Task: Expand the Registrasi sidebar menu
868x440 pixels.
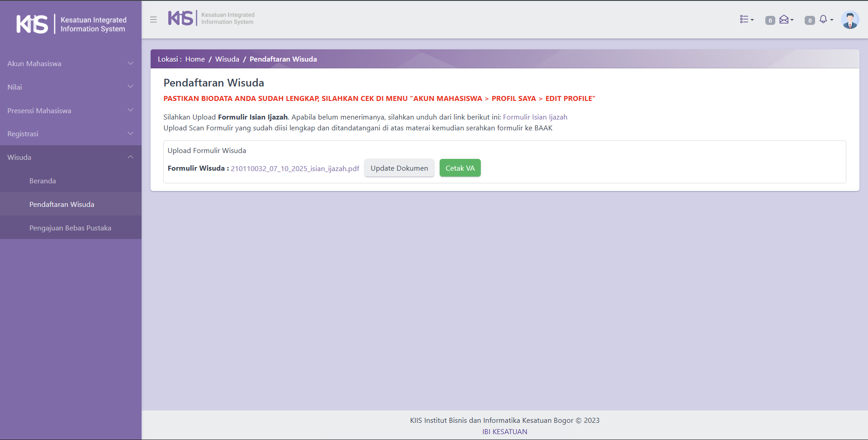Action: tap(71, 134)
